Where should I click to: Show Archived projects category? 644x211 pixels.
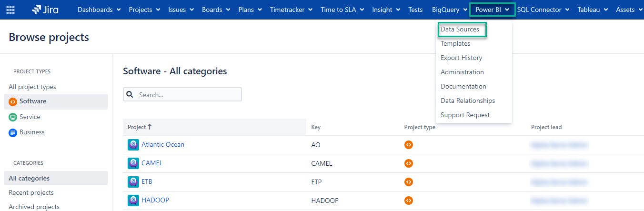(34, 207)
